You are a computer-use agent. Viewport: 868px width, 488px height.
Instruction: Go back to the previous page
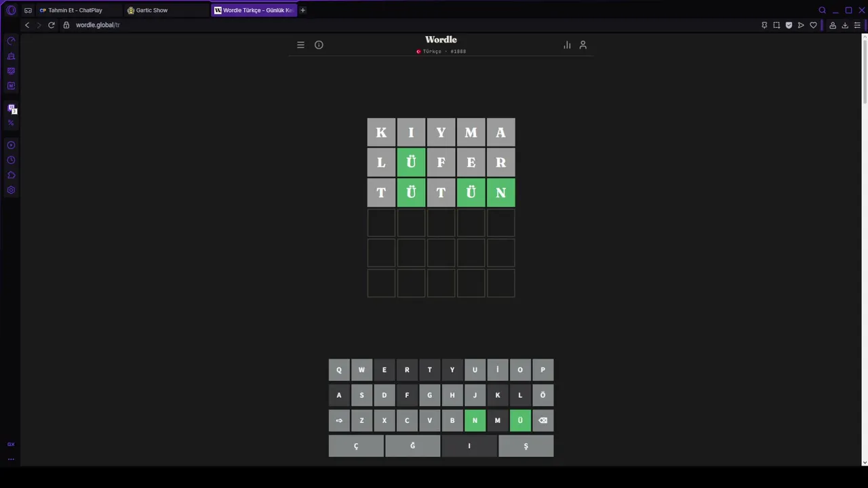tap(27, 25)
